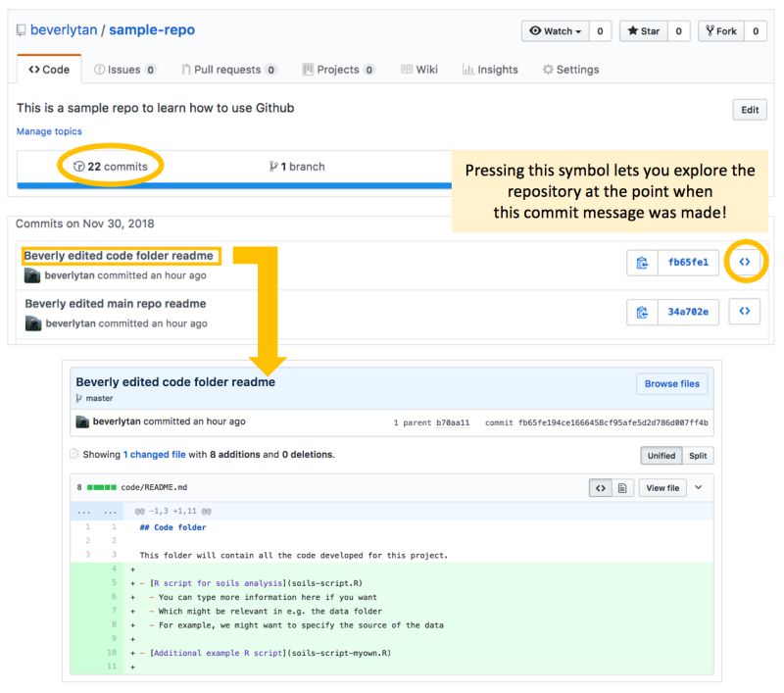This screenshot has width=784, height=693.
Task: Open browse repository icon next to fb65fe1 commit
Action: [745, 262]
